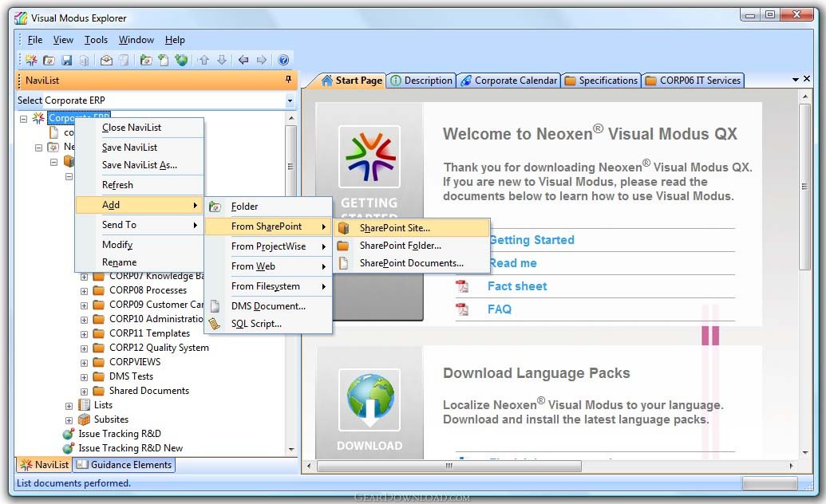Select SharePoint Documents... entry

[412, 263]
